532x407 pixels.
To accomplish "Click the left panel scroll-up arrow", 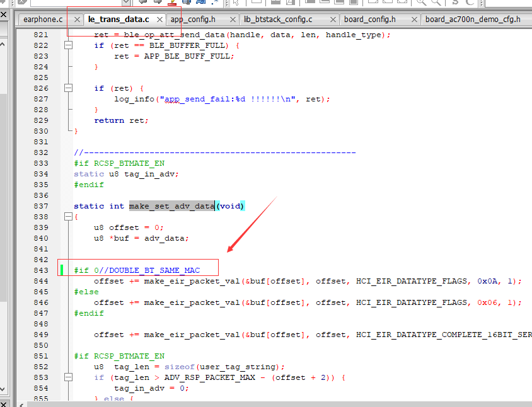I will [2, 44].
